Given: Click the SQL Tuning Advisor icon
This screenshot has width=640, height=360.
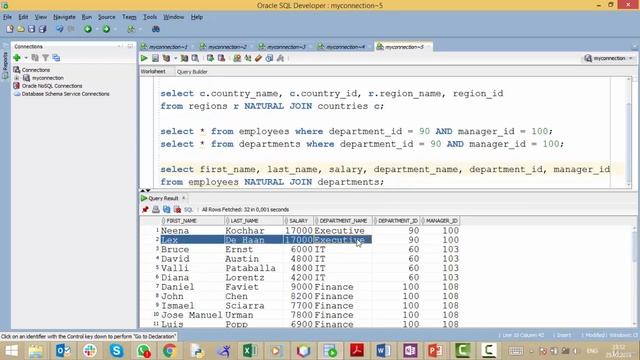Looking at the screenshot, I should pos(195,58).
